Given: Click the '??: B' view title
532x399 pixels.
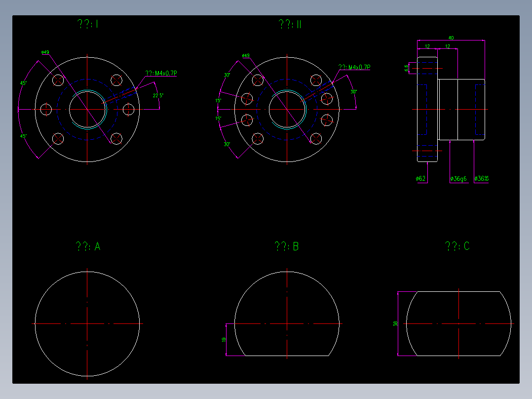Looking at the screenshot, I should coord(287,246).
